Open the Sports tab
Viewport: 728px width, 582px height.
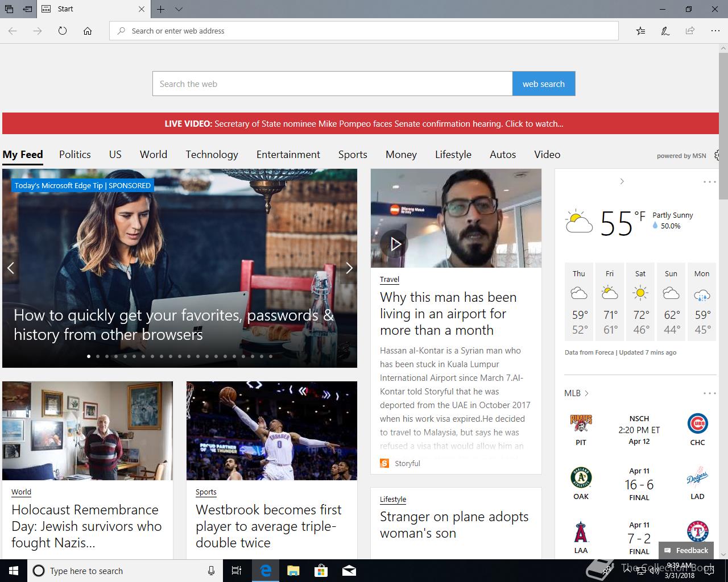pos(353,155)
